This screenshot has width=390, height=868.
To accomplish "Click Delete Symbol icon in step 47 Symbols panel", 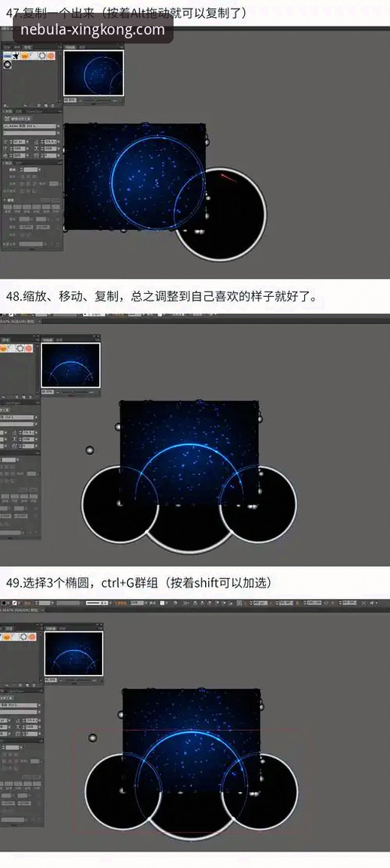I will tap(53, 106).
